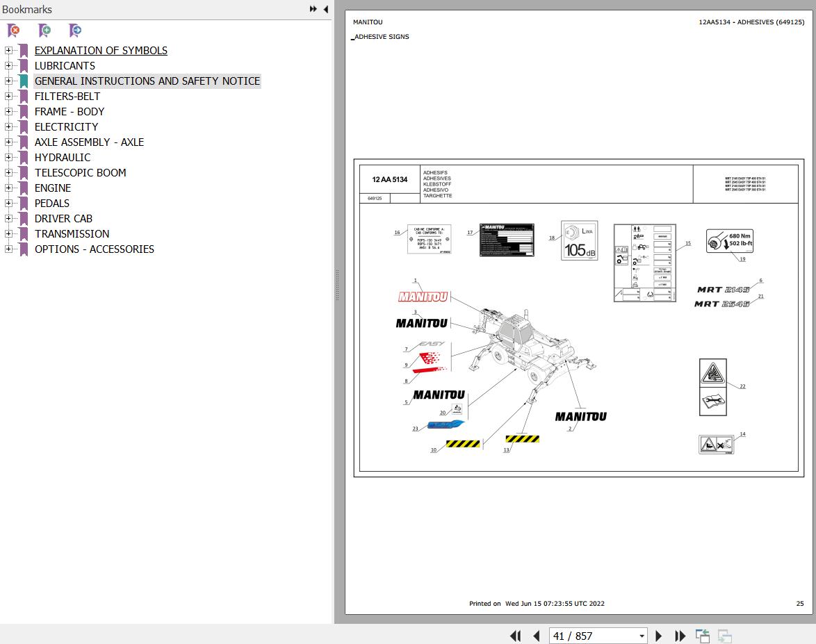This screenshot has height=644, width=816.
Task: Expand the TELESCOPIC BOOM bookmark node
Action: tap(8, 173)
